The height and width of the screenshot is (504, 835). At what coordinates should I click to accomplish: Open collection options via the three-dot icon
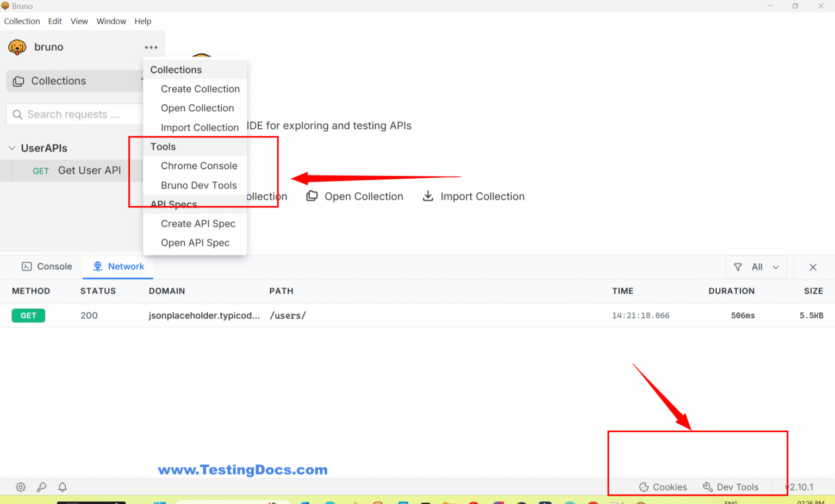[151, 47]
